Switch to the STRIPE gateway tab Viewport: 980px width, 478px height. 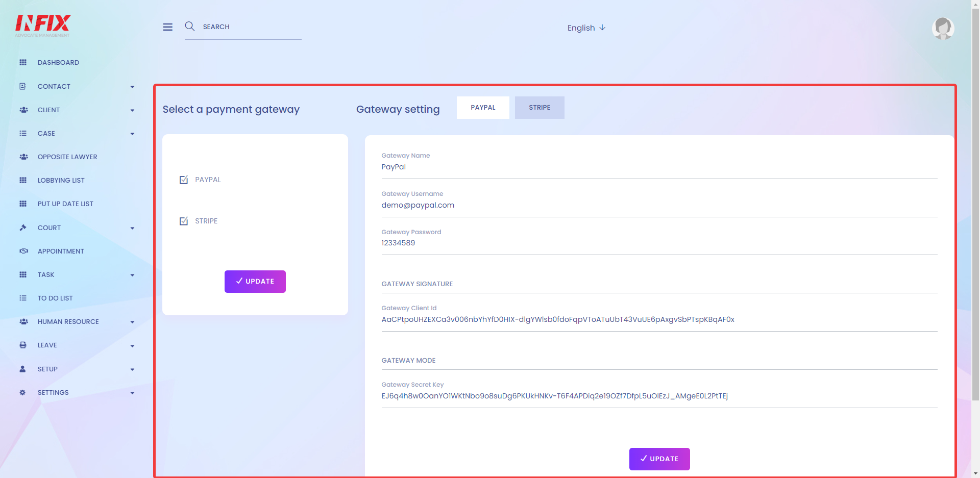[540, 108]
